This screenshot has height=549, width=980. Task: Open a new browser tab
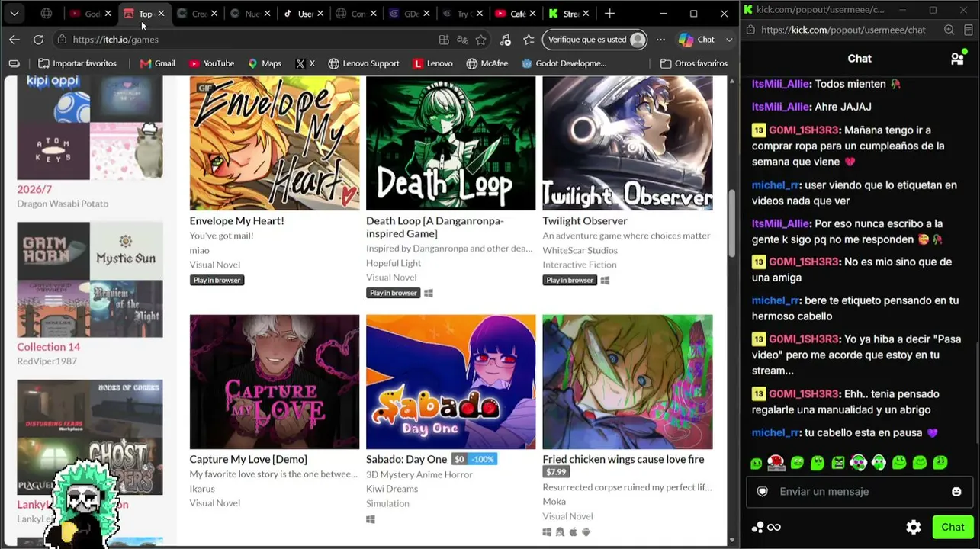coord(609,14)
